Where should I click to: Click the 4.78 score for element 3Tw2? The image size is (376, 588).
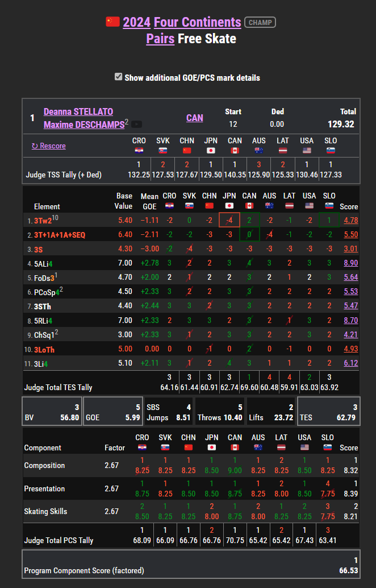[x=350, y=220]
